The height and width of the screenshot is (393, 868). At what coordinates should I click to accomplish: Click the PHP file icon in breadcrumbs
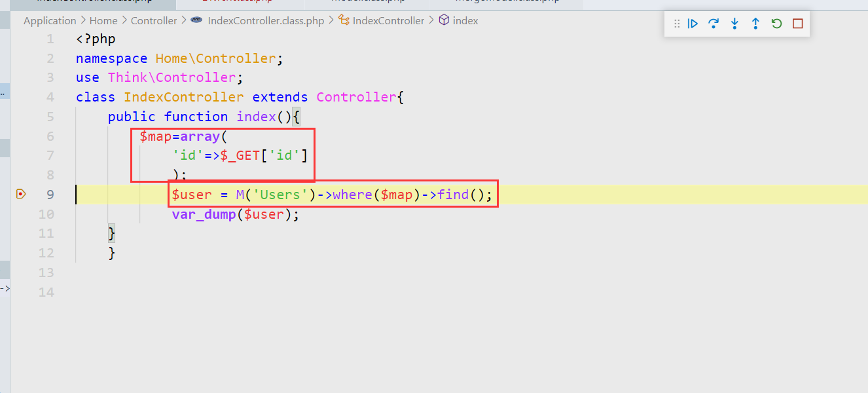click(x=196, y=20)
